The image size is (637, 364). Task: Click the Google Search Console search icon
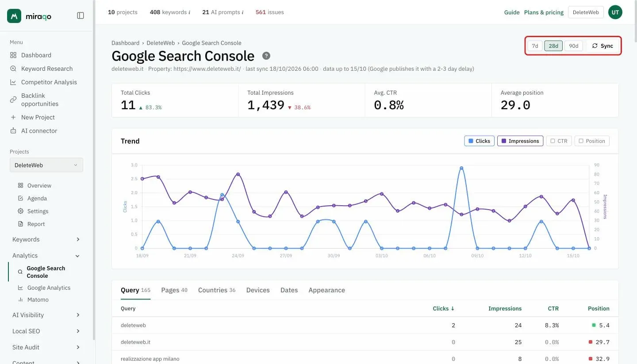20,272
